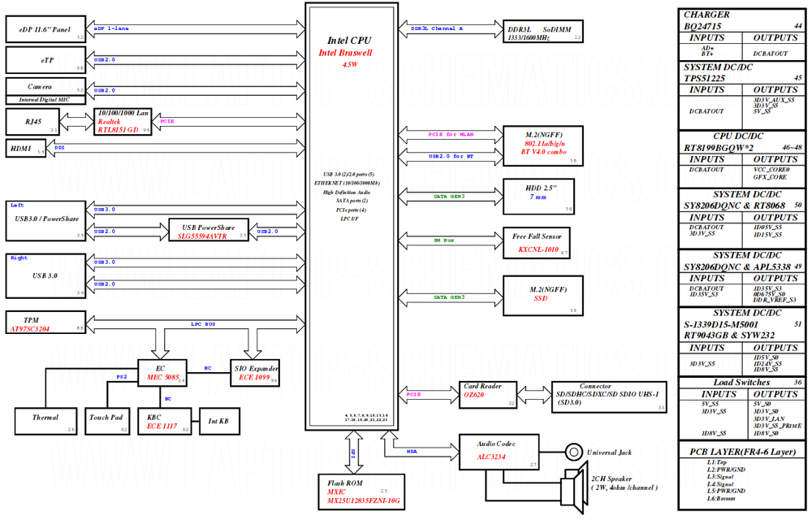The width and height of the screenshot is (812, 520).
Task: Select the eDP 11.6" Panel block
Action: [45, 29]
